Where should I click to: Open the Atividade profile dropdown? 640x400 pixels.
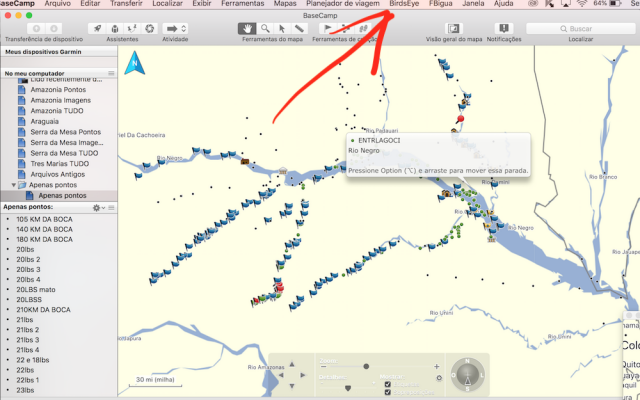175,29
